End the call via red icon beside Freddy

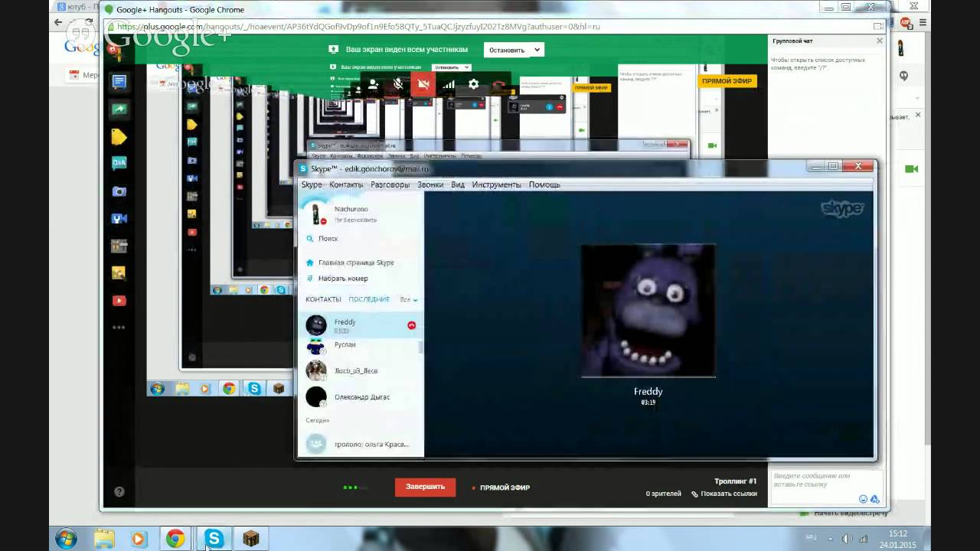point(411,325)
